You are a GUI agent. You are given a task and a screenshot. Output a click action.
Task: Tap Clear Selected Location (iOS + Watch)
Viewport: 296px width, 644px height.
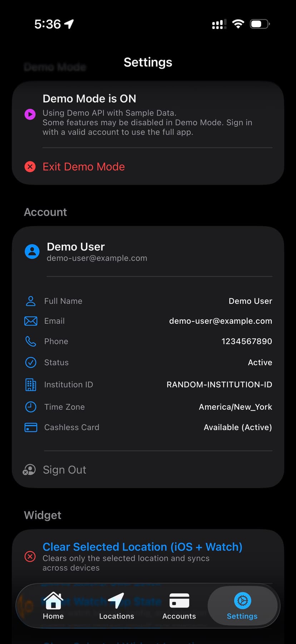click(142, 547)
